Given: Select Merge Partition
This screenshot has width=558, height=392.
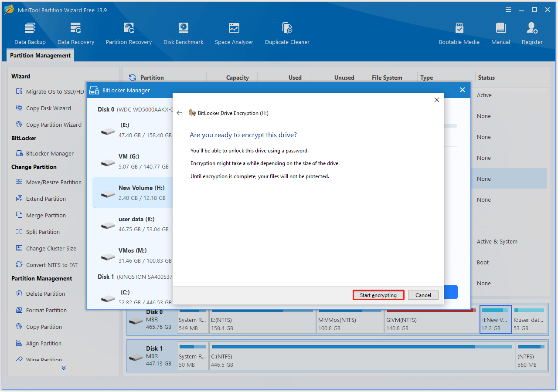Looking at the screenshot, I should (41, 215).
